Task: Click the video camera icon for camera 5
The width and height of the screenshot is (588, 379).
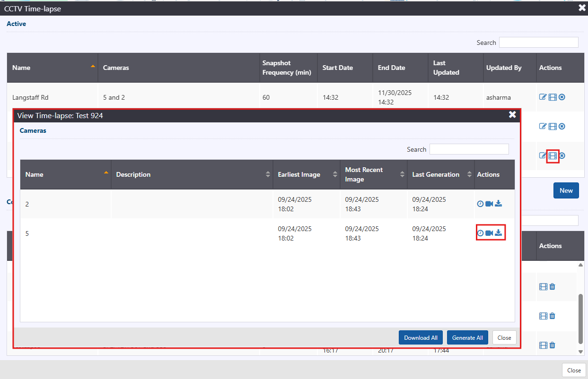Action: (x=489, y=233)
